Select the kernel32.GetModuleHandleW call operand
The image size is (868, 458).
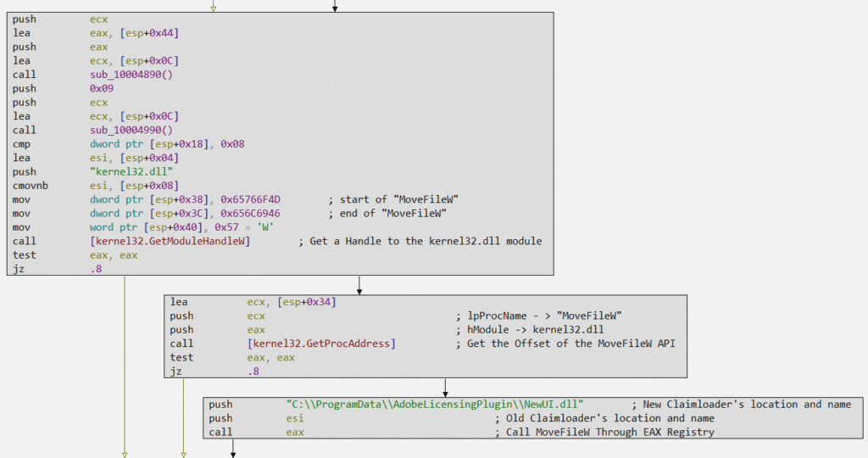point(170,241)
